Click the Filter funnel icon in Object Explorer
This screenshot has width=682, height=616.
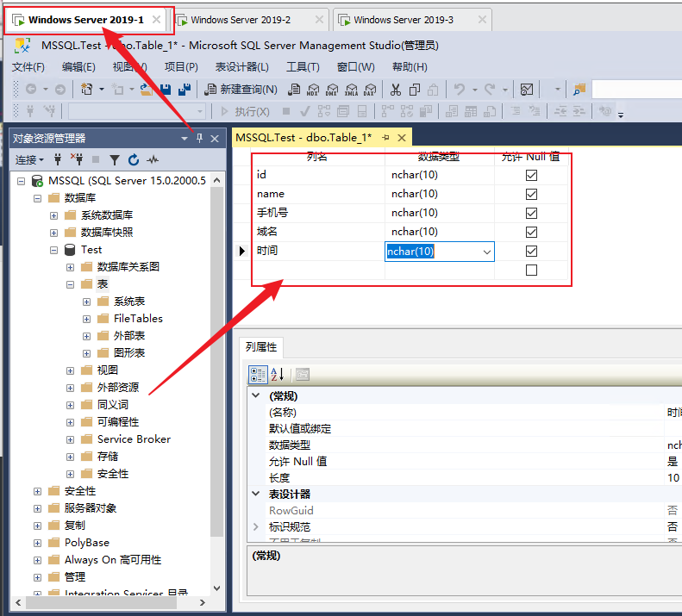pos(115,160)
